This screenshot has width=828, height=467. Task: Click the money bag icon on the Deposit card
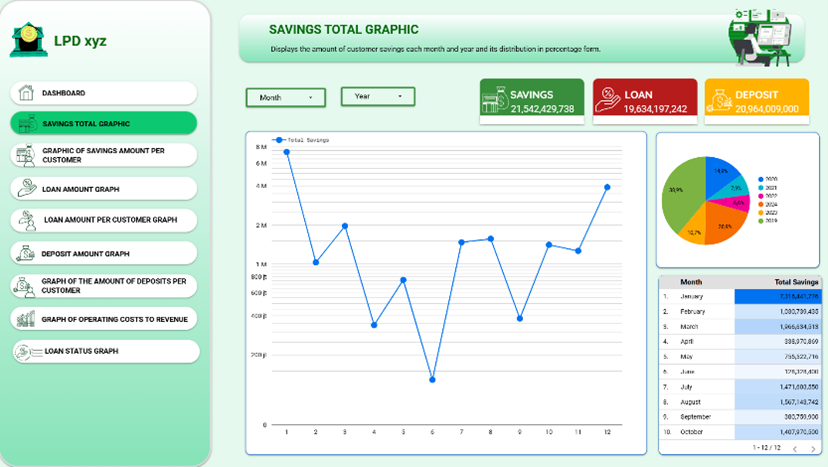click(719, 101)
